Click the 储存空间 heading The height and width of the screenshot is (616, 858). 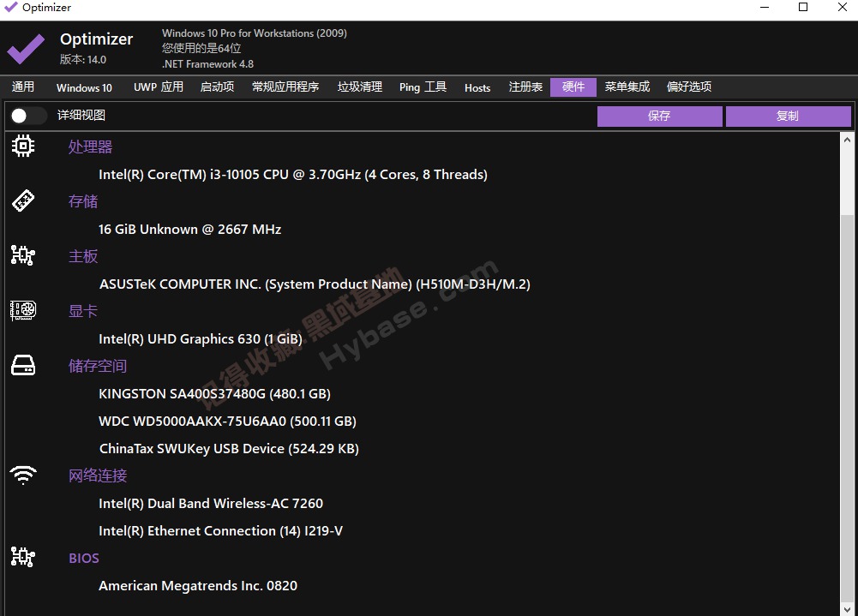pos(98,366)
